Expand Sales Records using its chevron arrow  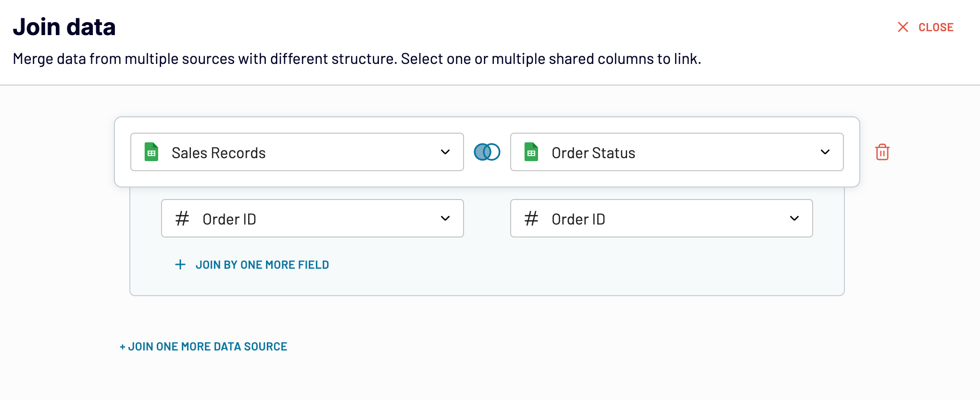click(445, 152)
